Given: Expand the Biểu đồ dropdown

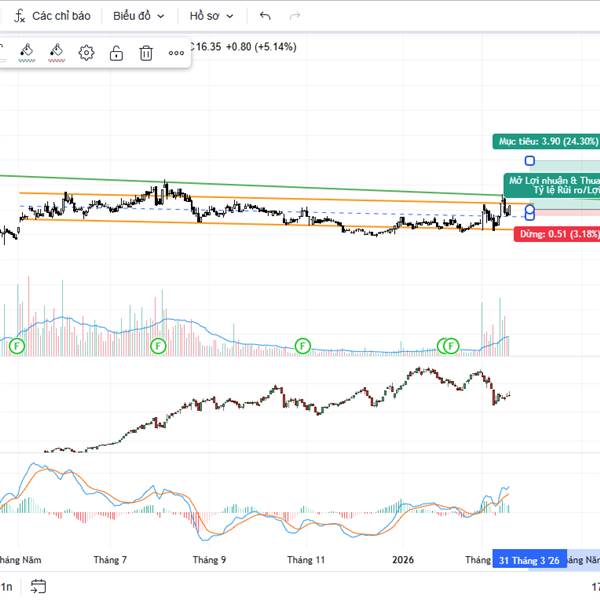Looking at the screenshot, I should (x=138, y=16).
